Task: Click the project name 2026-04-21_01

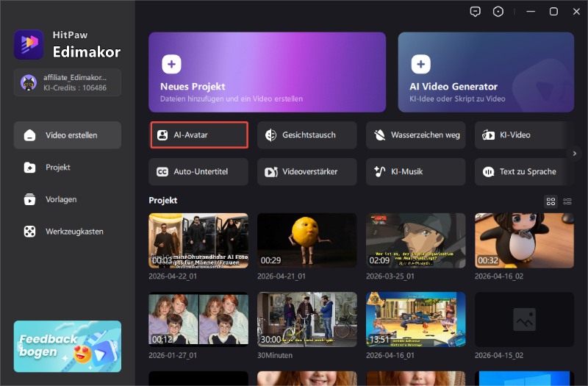Action: [282, 276]
